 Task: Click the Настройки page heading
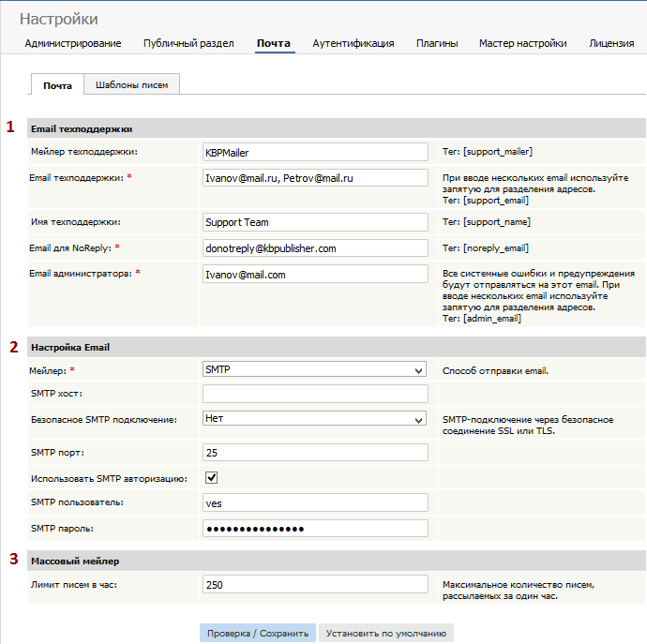(58, 19)
